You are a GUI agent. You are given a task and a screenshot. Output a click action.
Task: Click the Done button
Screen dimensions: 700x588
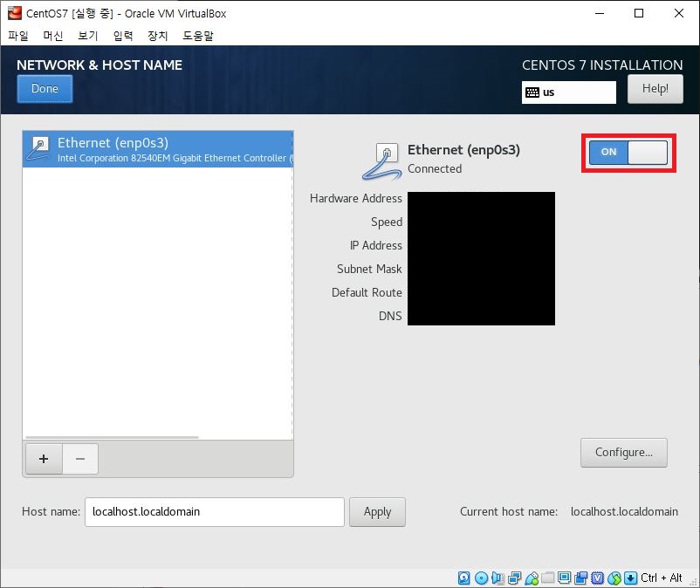tap(45, 89)
